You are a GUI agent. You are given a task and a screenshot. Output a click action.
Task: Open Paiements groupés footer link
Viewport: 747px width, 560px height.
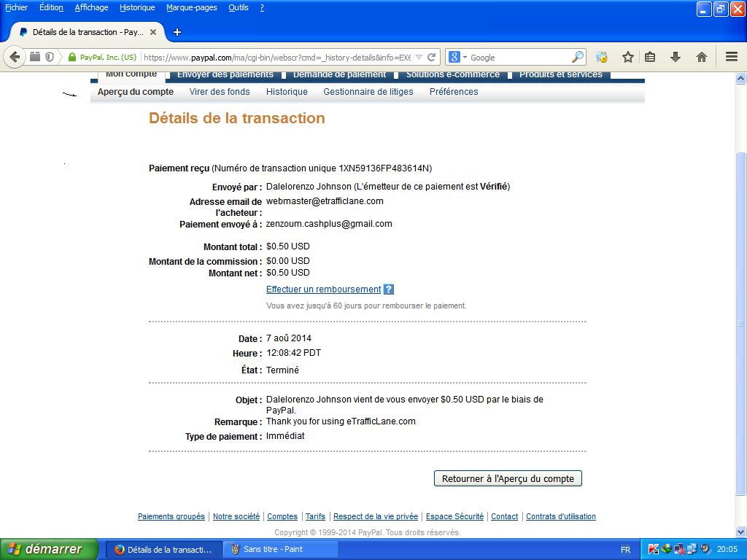coord(171,516)
